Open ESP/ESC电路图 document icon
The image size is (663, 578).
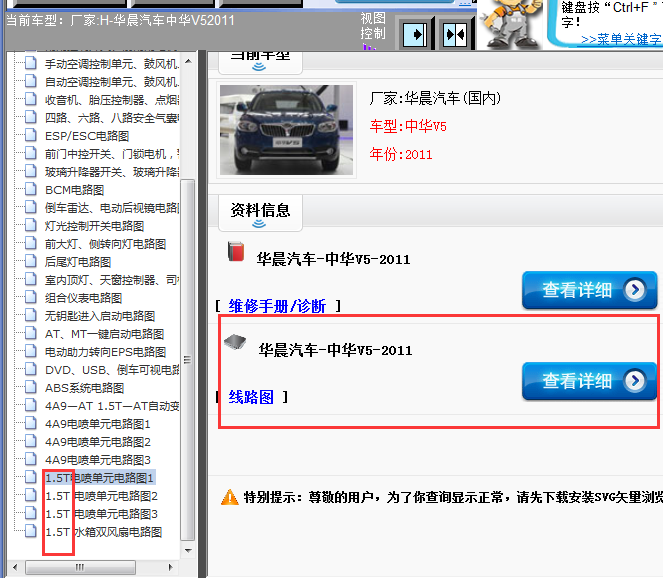click(x=30, y=135)
